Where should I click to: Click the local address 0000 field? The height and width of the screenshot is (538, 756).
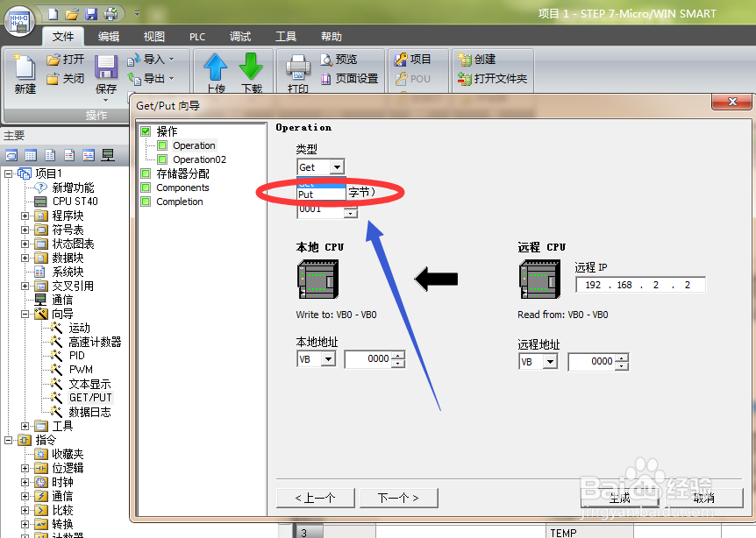[x=369, y=359]
